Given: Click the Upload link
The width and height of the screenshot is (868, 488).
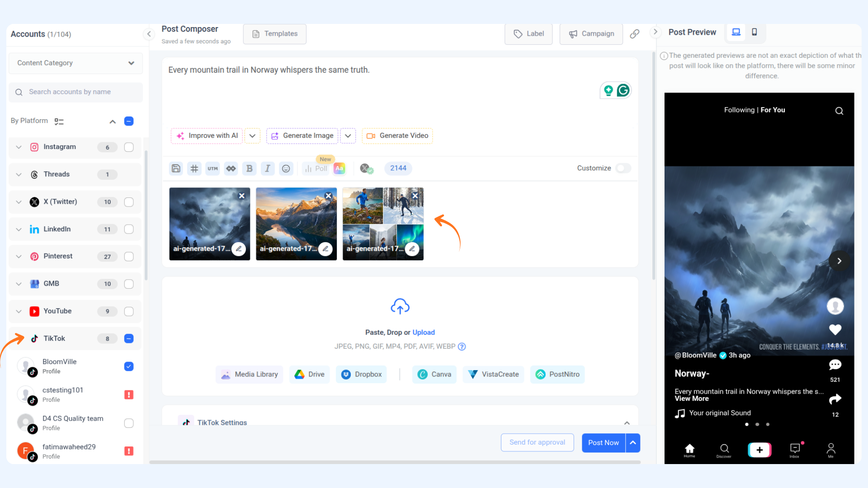Looking at the screenshot, I should [423, 333].
